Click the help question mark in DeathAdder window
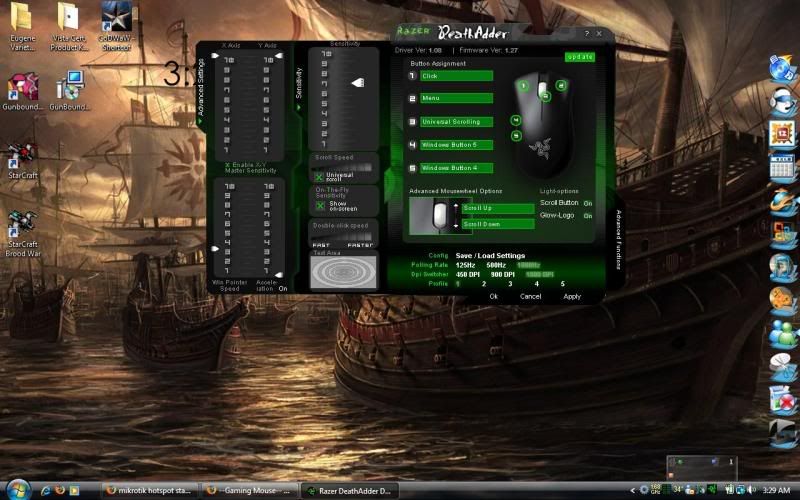The width and height of the screenshot is (800, 500). tap(586, 34)
